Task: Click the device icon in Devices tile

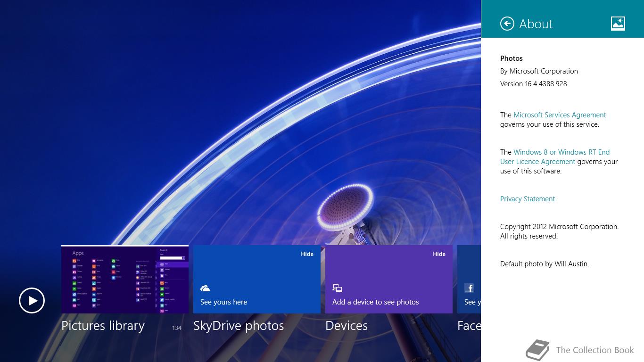Action: [337, 288]
